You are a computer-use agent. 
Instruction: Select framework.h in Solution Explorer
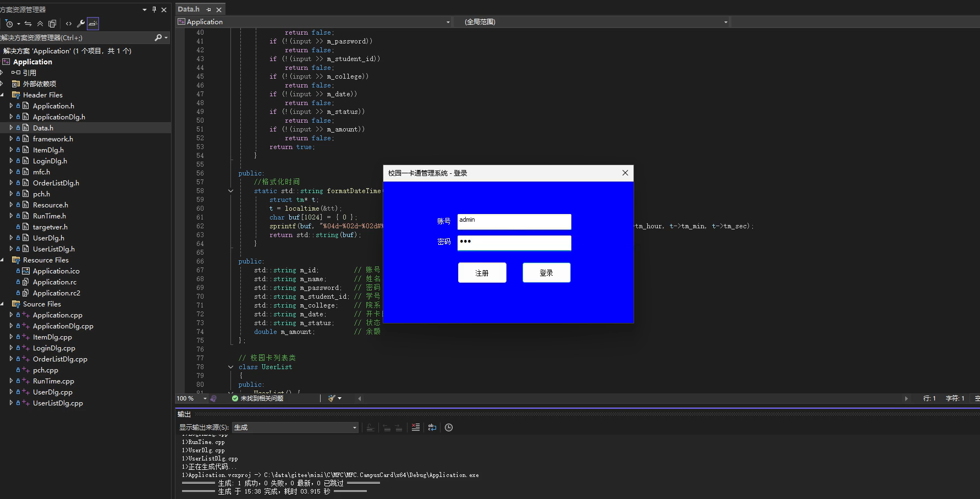click(x=53, y=139)
